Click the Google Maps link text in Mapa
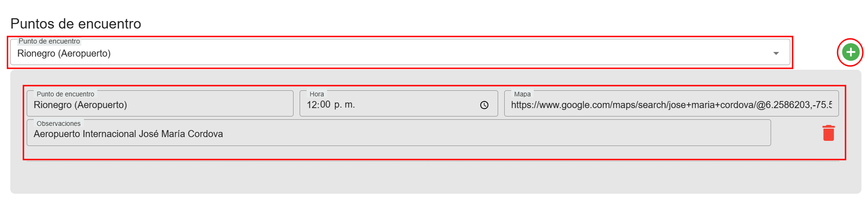This screenshot has width=868, height=204. coord(655,105)
